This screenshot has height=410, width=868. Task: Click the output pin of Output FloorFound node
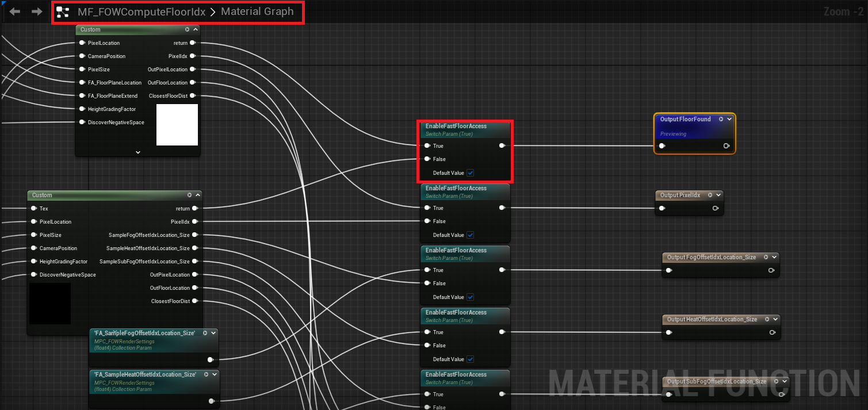tap(726, 146)
